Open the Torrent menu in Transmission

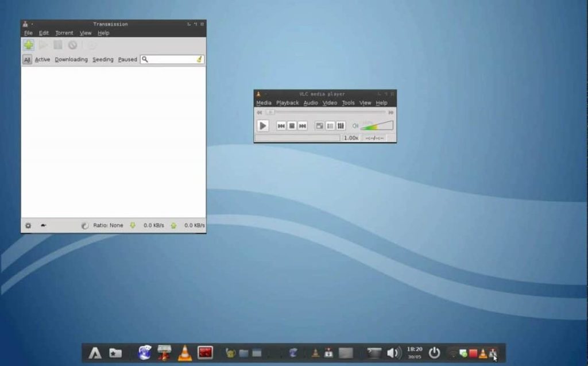tap(63, 33)
